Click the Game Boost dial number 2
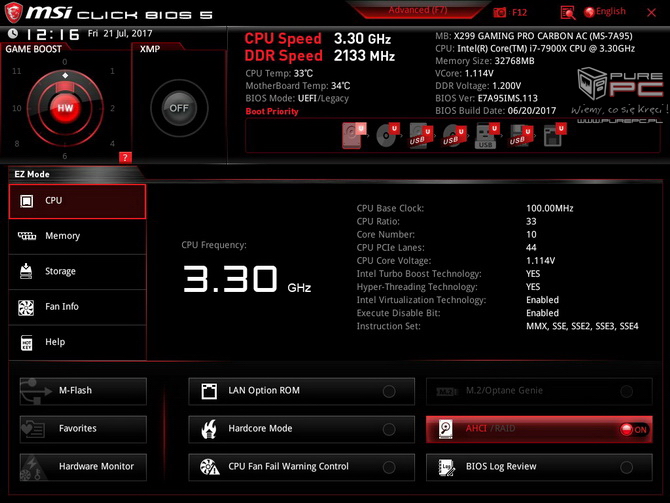670x503 pixels. tap(112, 108)
